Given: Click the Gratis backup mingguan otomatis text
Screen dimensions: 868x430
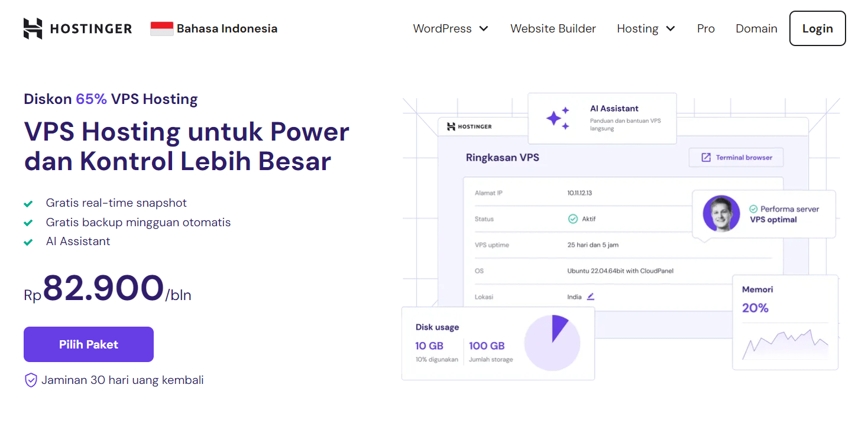Looking at the screenshot, I should [138, 223].
